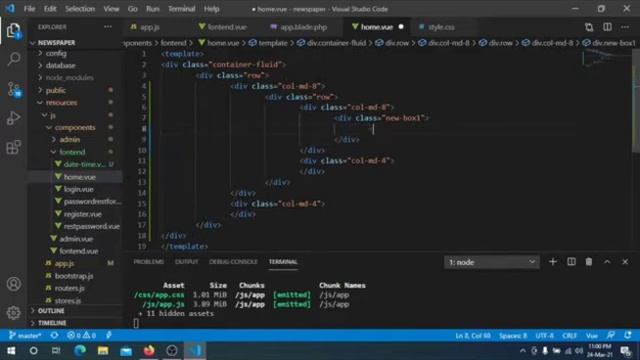The image size is (640, 360).
Task: Expand the TIMELINE section
Action: pyautogui.click(x=52, y=323)
